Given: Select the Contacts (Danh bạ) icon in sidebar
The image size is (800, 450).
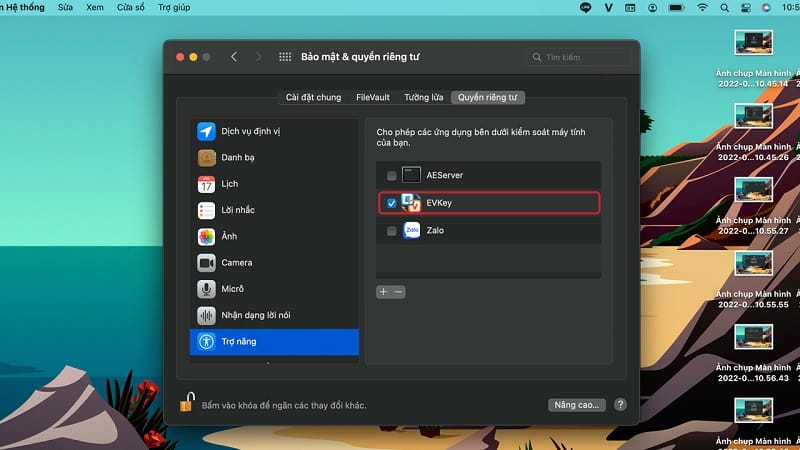Looking at the screenshot, I should [x=206, y=158].
